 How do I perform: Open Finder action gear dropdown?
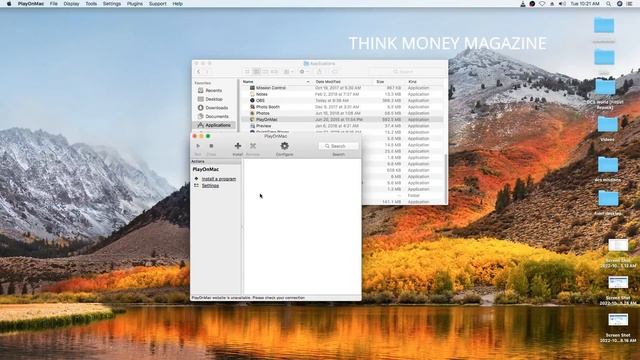click(x=304, y=72)
